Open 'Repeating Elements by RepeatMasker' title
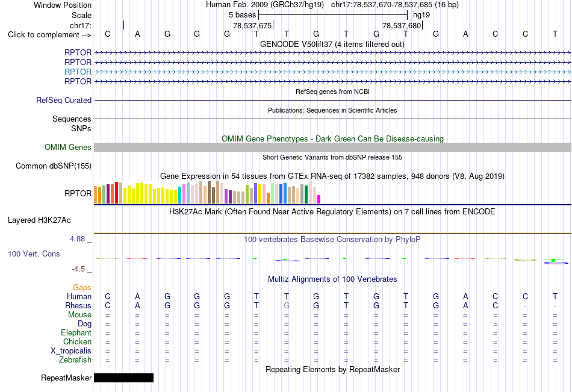572x392 pixels. pyautogui.click(x=332, y=369)
